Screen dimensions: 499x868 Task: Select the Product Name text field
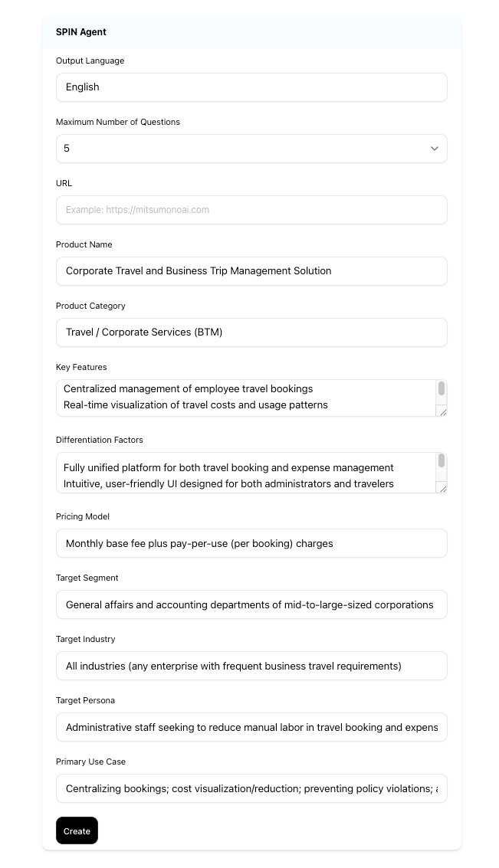[x=251, y=271]
